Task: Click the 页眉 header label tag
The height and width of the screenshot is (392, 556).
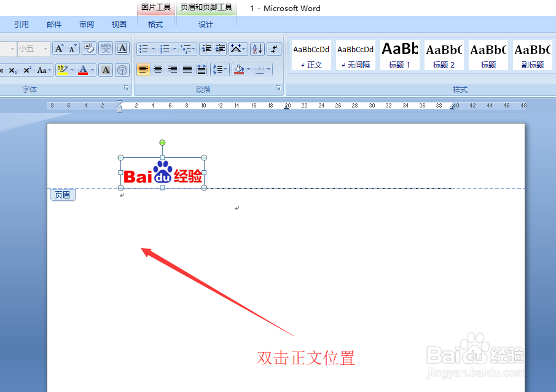Action: 63,195
